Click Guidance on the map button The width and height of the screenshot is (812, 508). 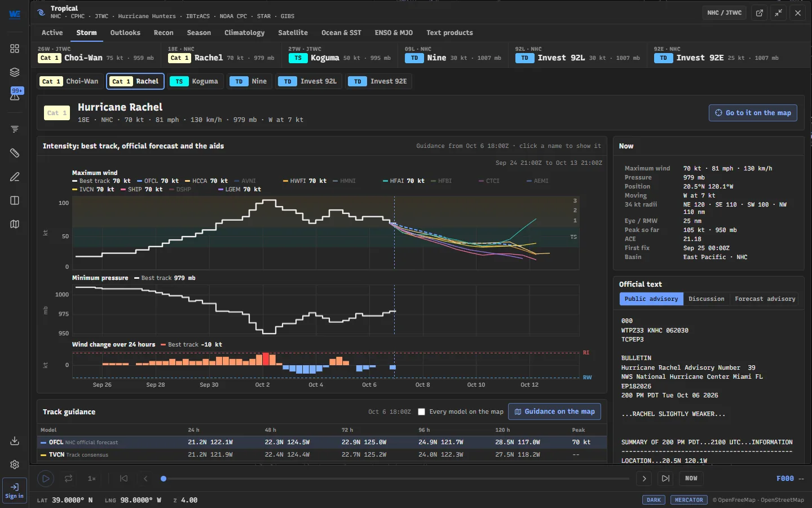pos(554,411)
